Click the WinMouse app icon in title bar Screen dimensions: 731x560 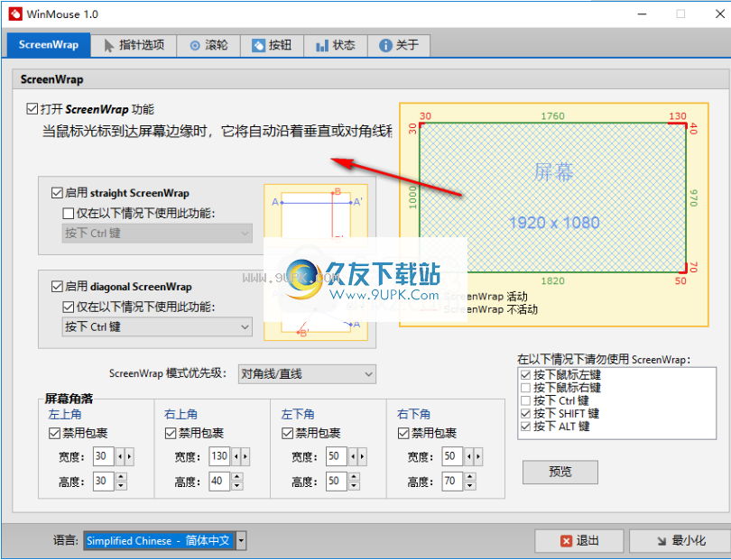tap(14, 14)
